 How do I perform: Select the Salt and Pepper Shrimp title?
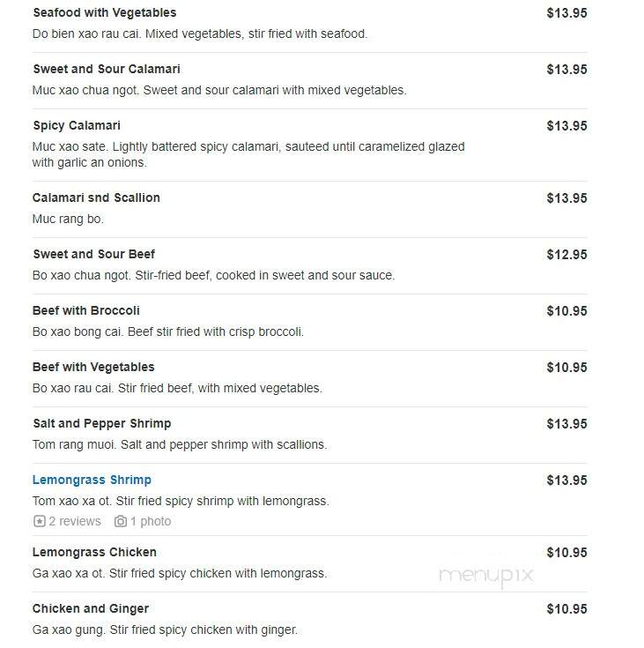tap(101, 423)
